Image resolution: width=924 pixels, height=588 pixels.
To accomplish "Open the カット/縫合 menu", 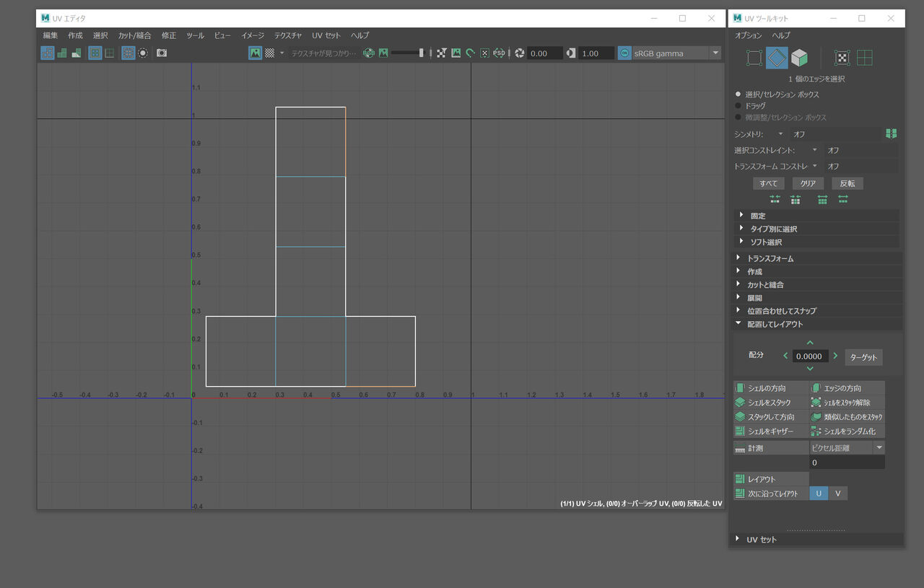I will point(135,35).
